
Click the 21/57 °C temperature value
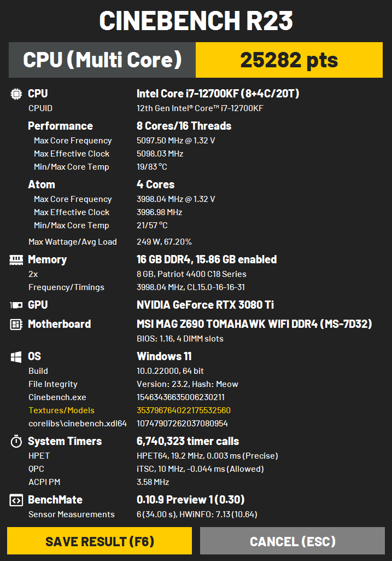click(x=152, y=225)
